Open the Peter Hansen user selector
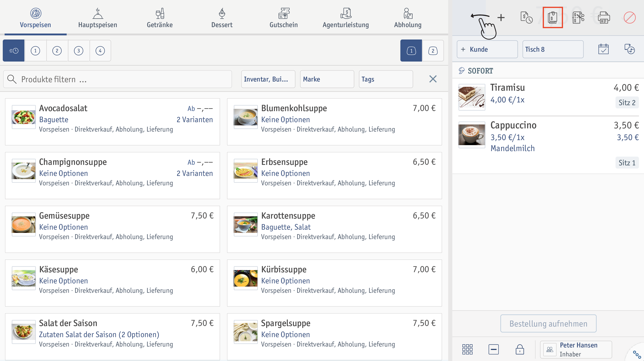 click(x=576, y=350)
